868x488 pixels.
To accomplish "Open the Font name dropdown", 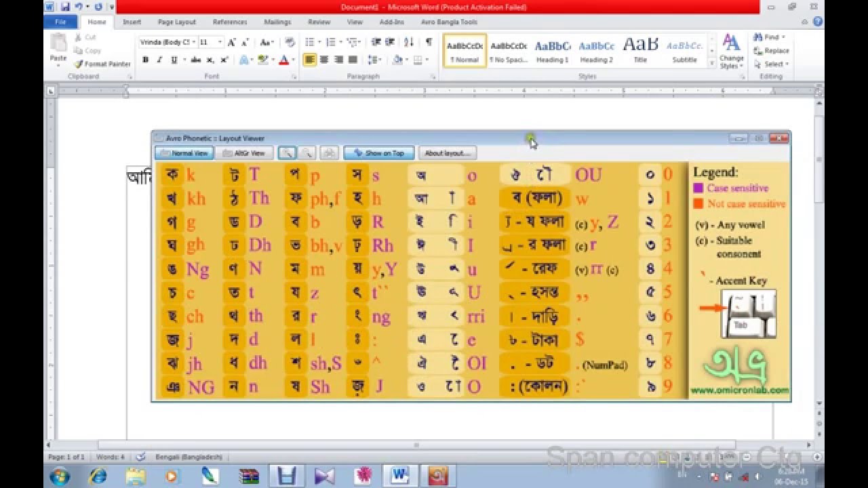I will 195,42.
